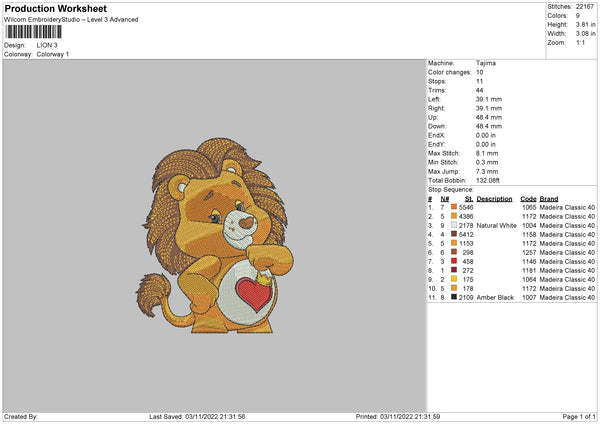
Task: Select the 'Up:' measurement of 48.4 mm
Action: [489, 117]
